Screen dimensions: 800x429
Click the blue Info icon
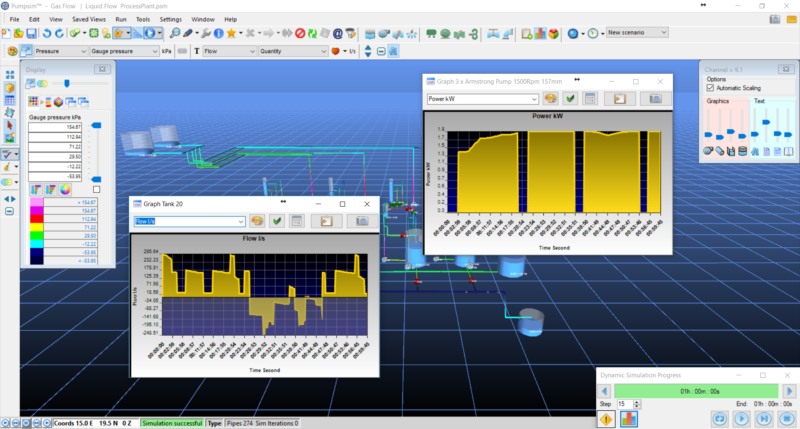point(217,33)
